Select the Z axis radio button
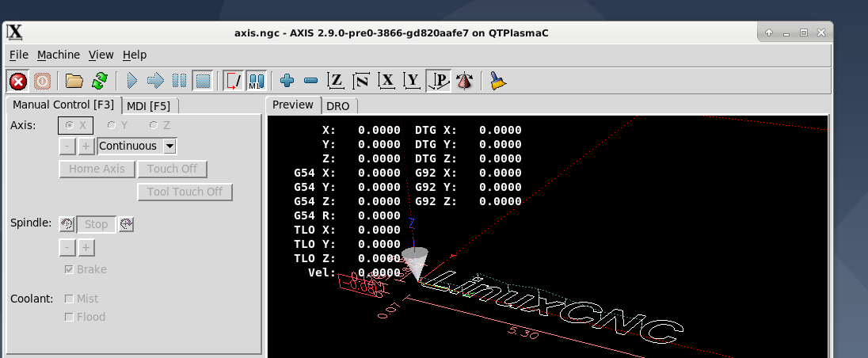The image size is (868, 358). [159, 126]
